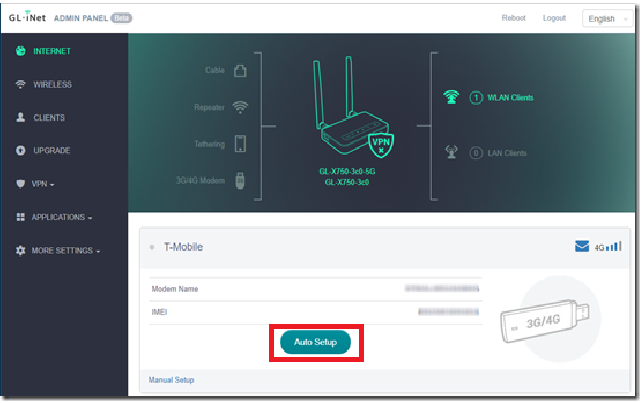This screenshot has height=403, width=641.
Task: Click the Beta badge in the header
Action: click(122, 18)
